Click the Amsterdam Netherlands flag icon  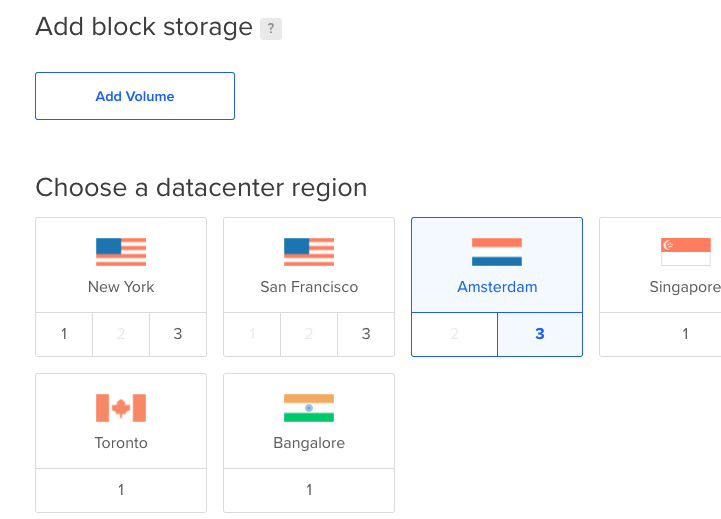pyautogui.click(x=497, y=252)
